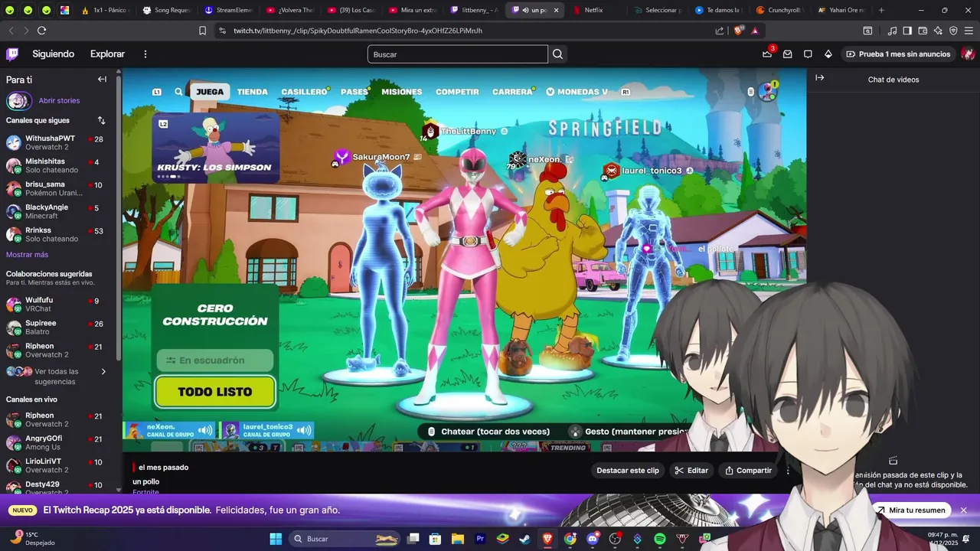Open the Fortnite category link
Screen dimensions: 980x551
(145, 492)
